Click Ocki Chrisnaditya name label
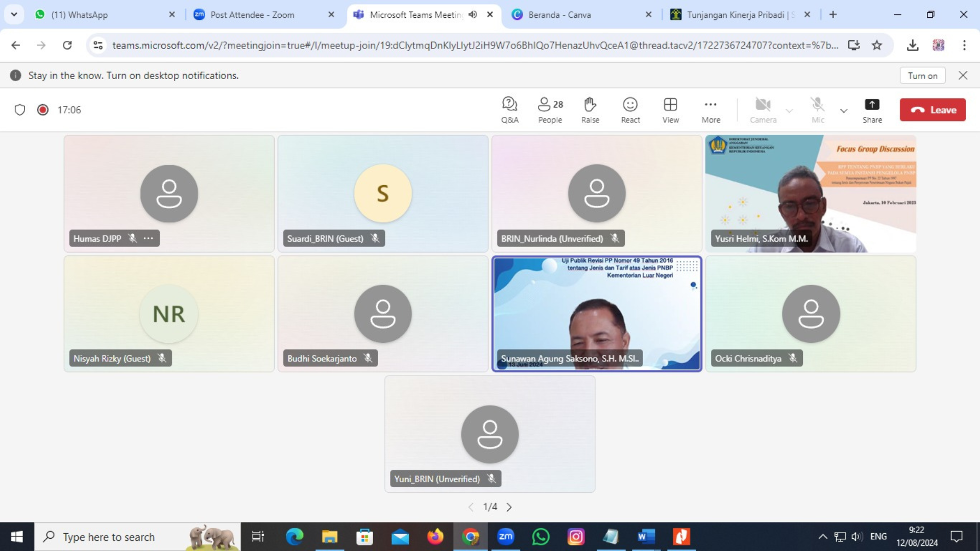 pyautogui.click(x=748, y=359)
